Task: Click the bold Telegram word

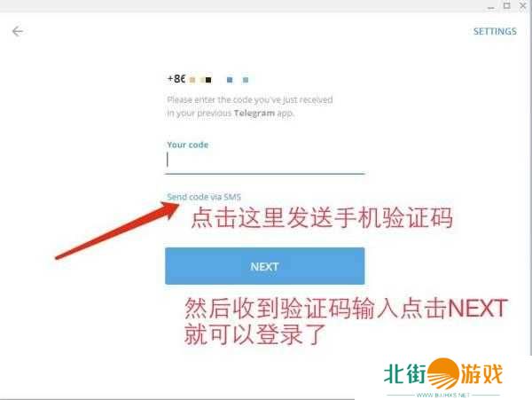Action: 254,113
